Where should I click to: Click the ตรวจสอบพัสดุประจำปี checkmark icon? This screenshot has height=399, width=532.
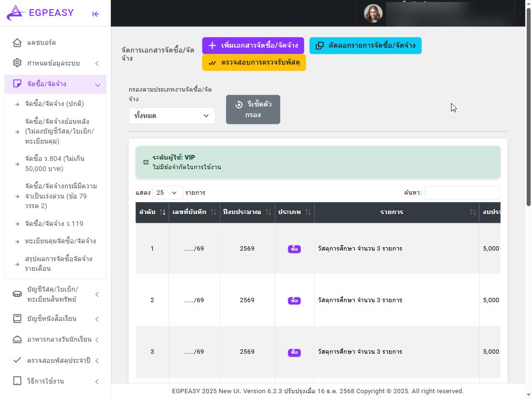[17, 360]
